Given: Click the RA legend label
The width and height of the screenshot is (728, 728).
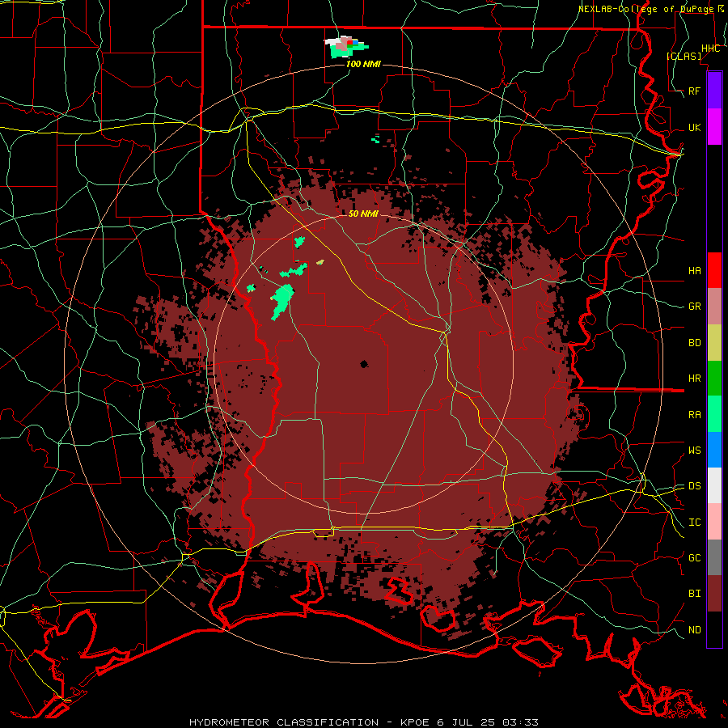Looking at the screenshot, I should click(695, 415).
